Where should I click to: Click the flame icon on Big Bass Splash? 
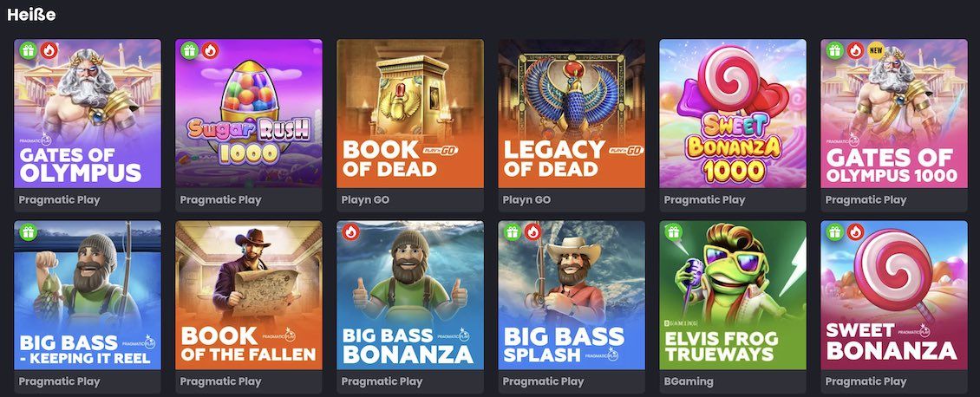(533, 232)
